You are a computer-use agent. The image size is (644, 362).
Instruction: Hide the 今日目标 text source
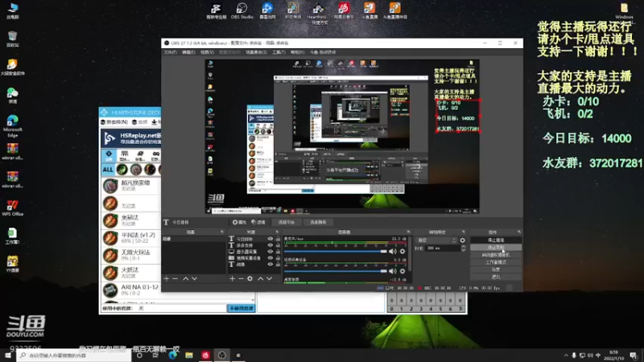tap(270, 238)
